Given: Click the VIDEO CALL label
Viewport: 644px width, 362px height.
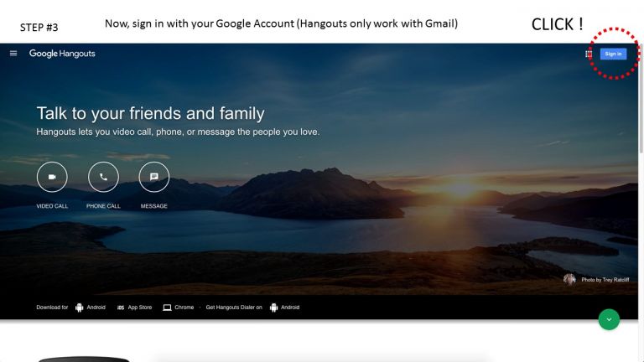Looking at the screenshot, I should click(x=52, y=206).
